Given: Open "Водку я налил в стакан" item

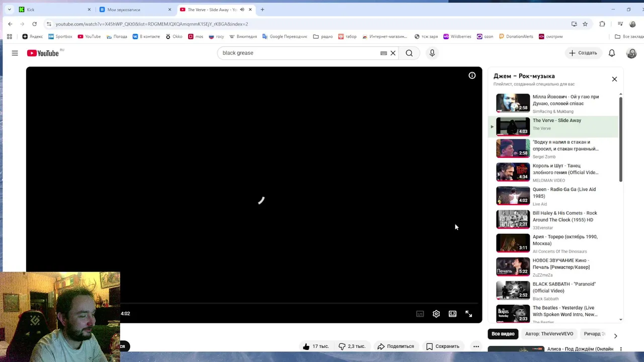Looking at the screenshot, I should pos(553,149).
